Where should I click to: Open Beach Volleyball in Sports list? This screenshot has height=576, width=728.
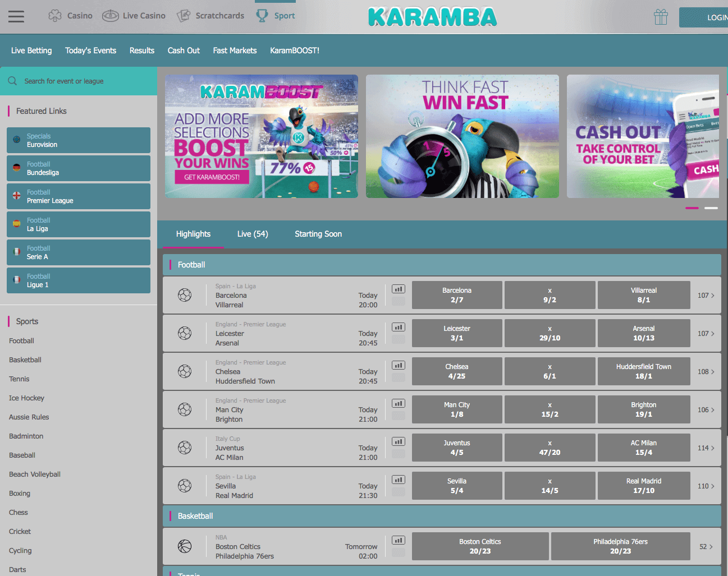(35, 474)
